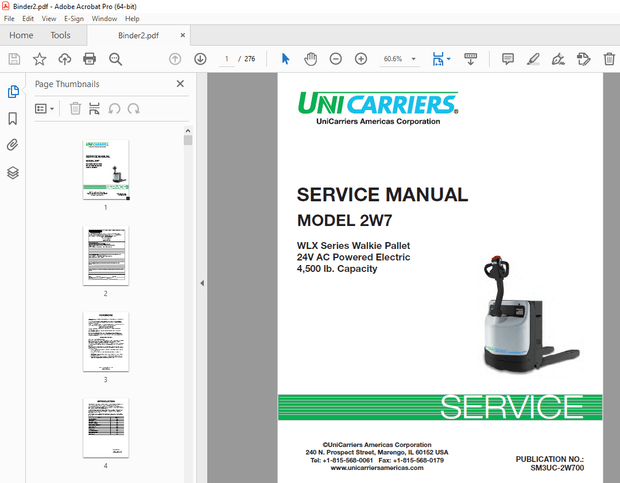
Task: Delete selected pages in thumbnails panel
Action: pos(75,109)
